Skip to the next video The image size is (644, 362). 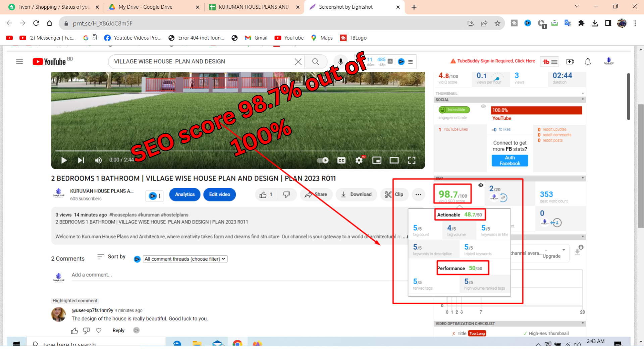[81, 160]
